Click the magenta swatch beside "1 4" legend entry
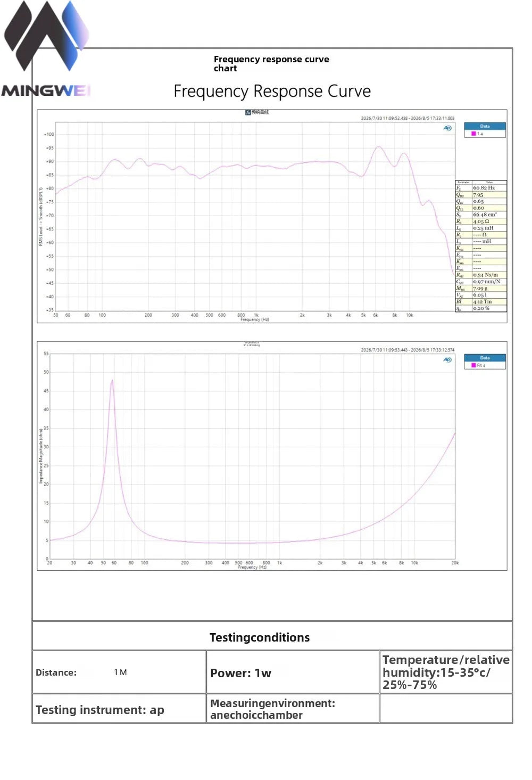This screenshot has height=780, width=532. [x=473, y=134]
